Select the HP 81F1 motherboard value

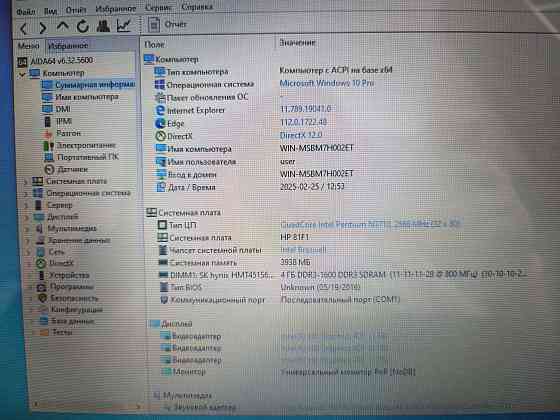pos(295,237)
